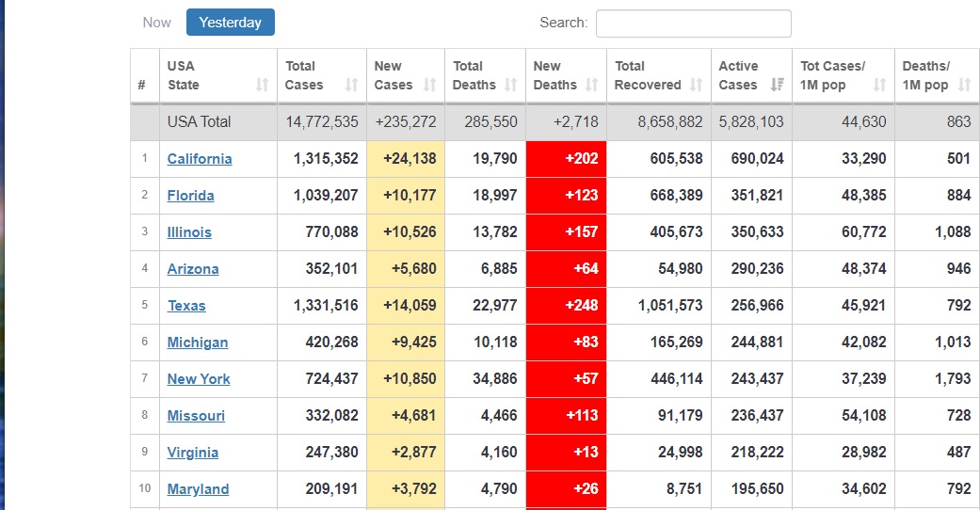Sort by Total Cases column arrows
The width and height of the screenshot is (980, 510).
(x=351, y=85)
